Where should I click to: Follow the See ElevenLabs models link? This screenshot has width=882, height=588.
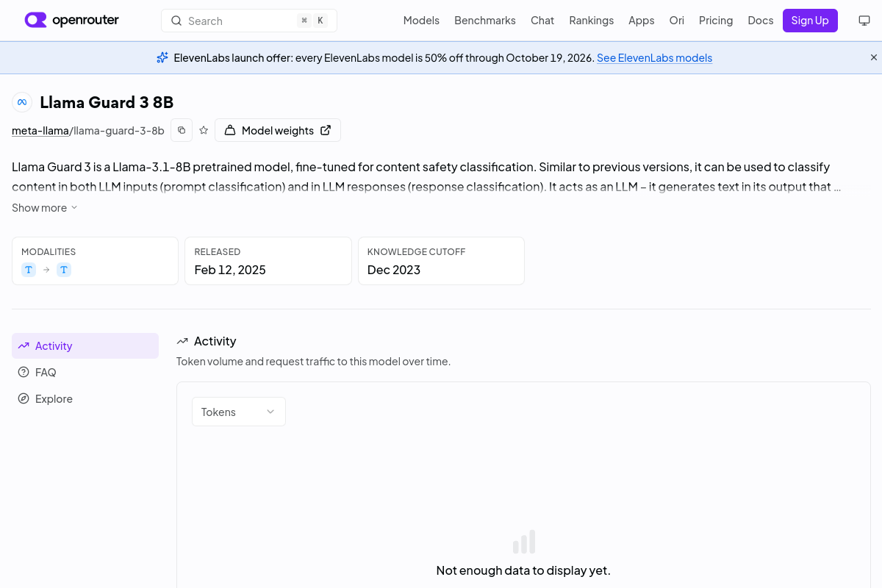654,57
